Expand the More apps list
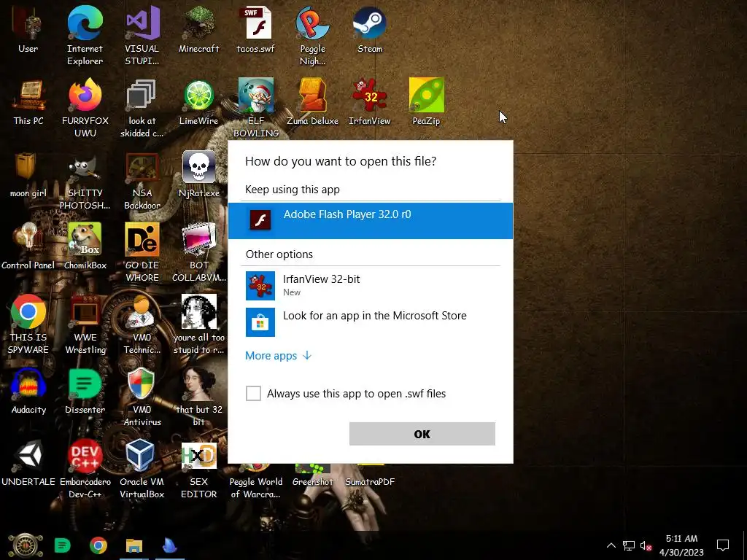The width and height of the screenshot is (747, 560). click(x=278, y=356)
